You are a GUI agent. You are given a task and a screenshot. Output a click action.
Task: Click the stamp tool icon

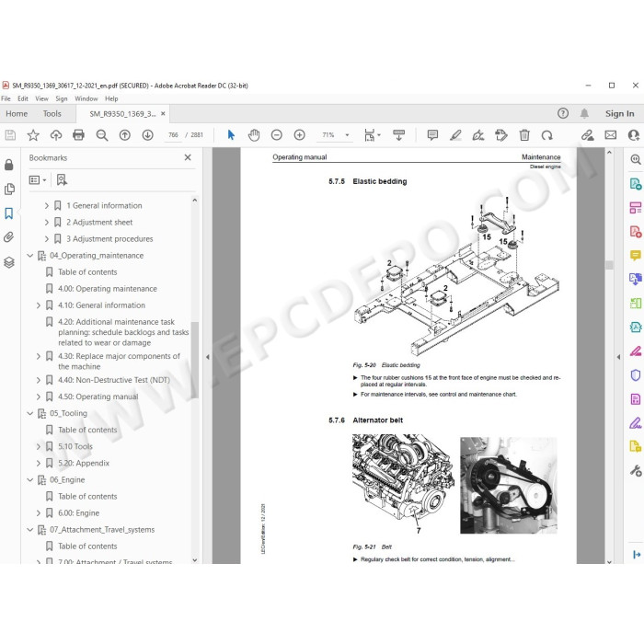click(501, 134)
